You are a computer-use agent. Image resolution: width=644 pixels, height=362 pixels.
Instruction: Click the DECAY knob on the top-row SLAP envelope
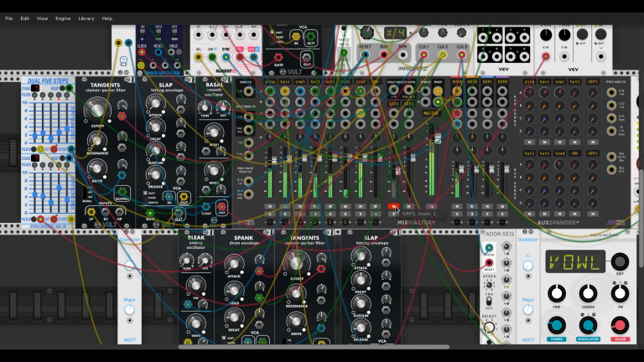155,127
